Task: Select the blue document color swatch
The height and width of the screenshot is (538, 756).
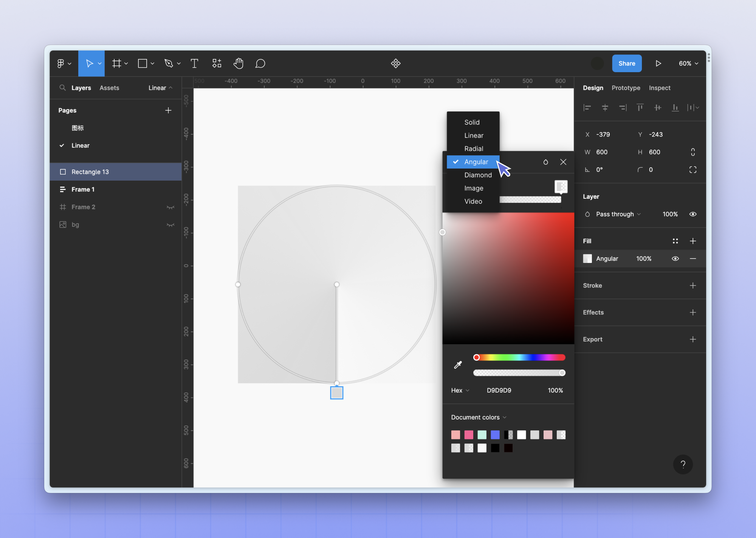Action: [x=495, y=435]
